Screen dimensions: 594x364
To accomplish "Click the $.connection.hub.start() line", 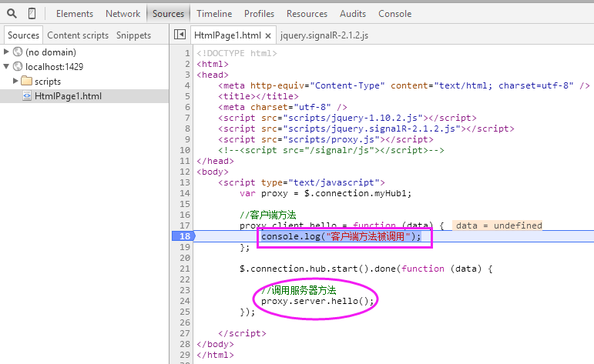I will tap(366, 269).
